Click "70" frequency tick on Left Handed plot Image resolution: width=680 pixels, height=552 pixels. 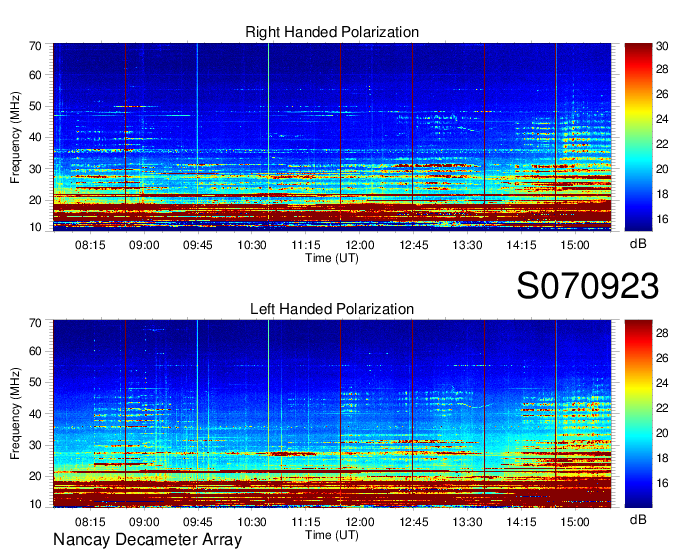coord(35,323)
